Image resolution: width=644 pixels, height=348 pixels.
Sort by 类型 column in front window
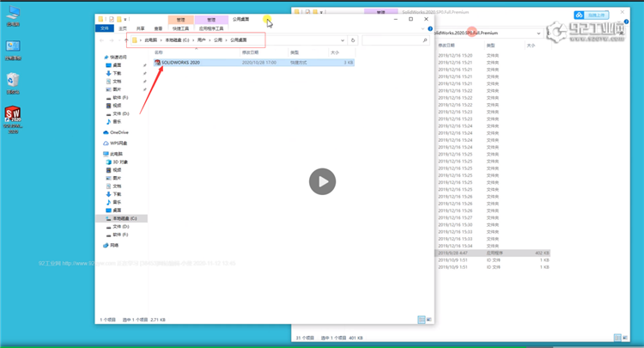[294, 52]
